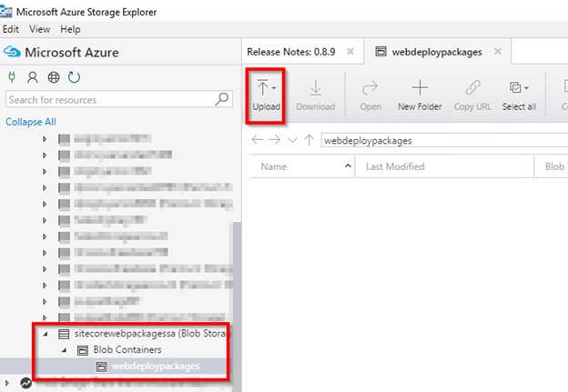Viewport: 568px width, 392px height.
Task: Create a New Folder from the toolbar
Action: [x=420, y=95]
